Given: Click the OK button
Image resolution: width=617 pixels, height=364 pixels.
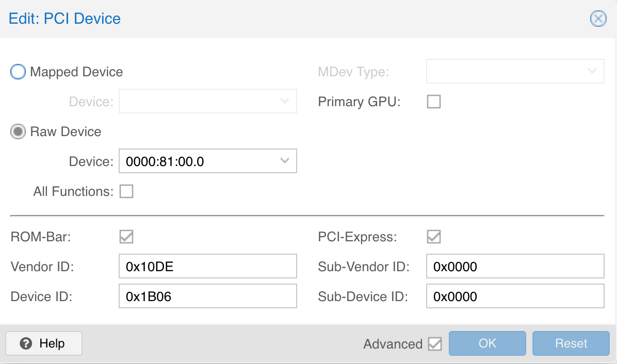Looking at the screenshot, I should point(487,343).
